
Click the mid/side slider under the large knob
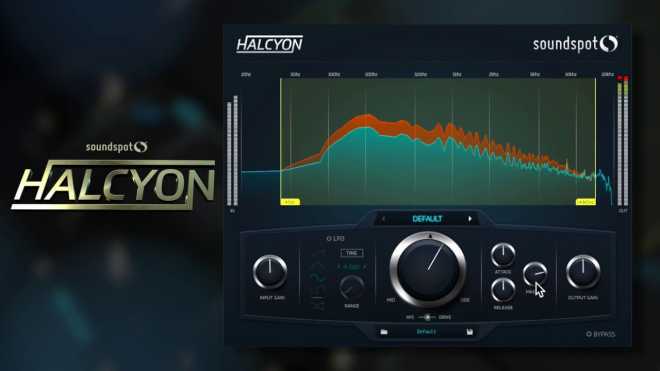coord(428,317)
